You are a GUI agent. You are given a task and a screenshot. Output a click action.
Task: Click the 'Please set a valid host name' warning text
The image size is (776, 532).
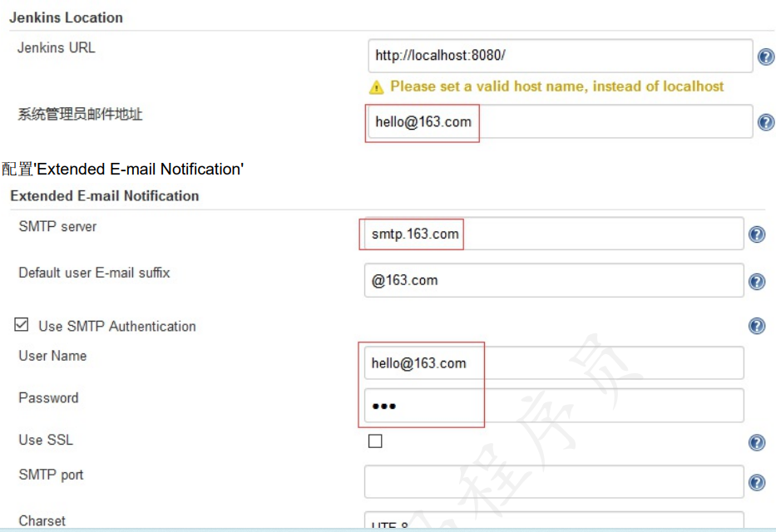coord(556,86)
